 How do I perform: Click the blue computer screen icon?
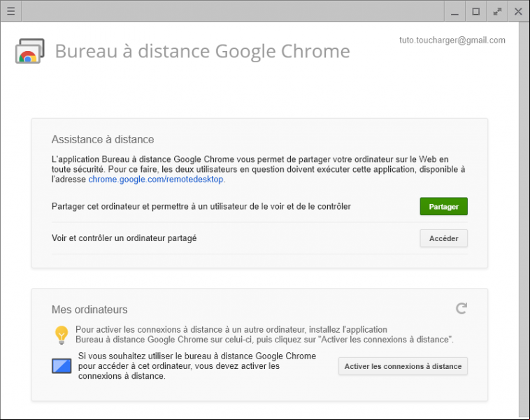(62, 366)
